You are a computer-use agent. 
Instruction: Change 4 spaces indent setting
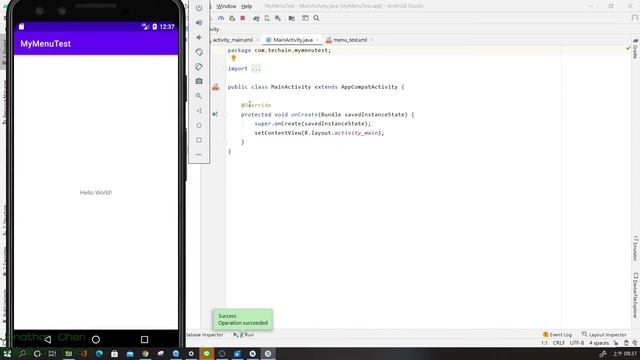click(x=599, y=343)
